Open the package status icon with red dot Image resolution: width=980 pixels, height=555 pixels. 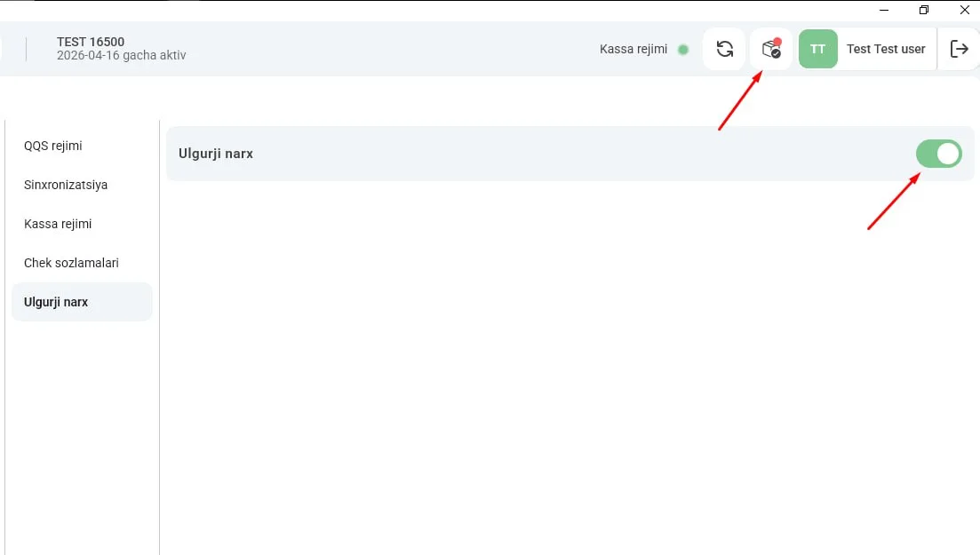click(771, 49)
